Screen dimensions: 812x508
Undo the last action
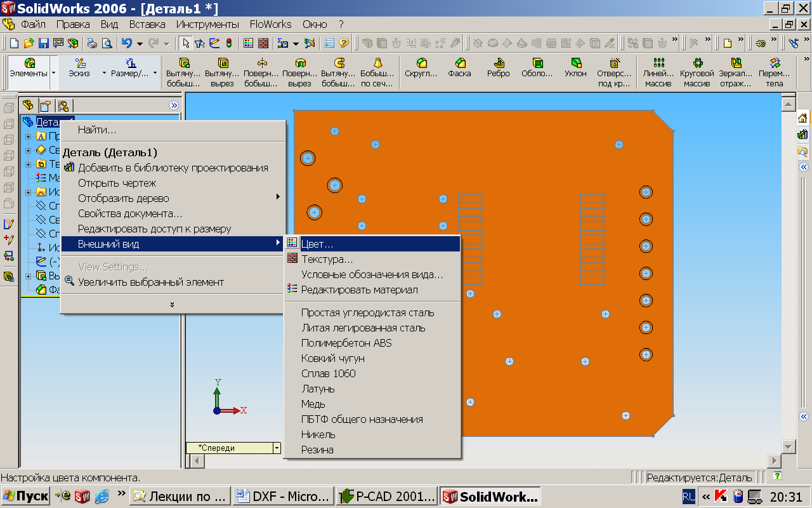coord(126,43)
